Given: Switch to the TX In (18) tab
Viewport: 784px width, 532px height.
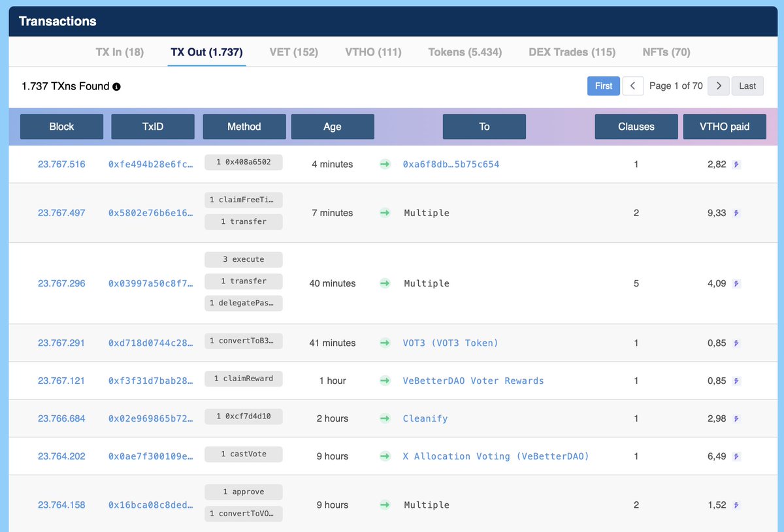Looking at the screenshot, I should click(x=120, y=52).
